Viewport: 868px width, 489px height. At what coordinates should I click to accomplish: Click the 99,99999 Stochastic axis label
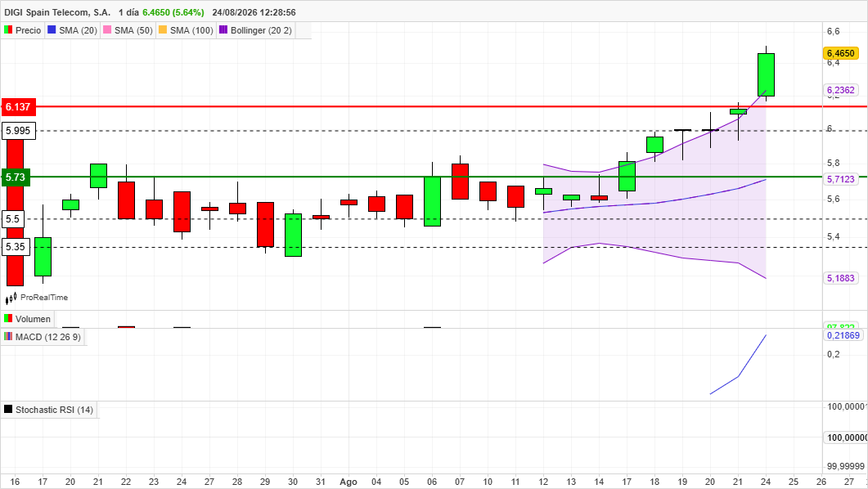click(x=846, y=466)
